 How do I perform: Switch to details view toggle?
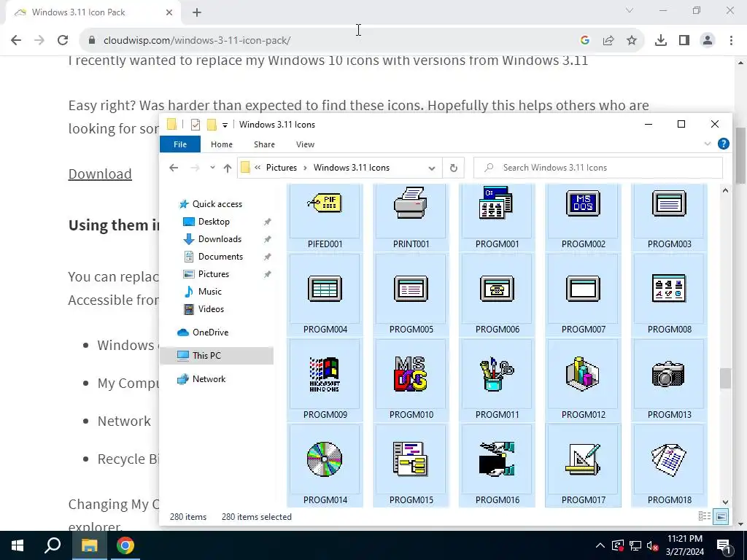704,516
